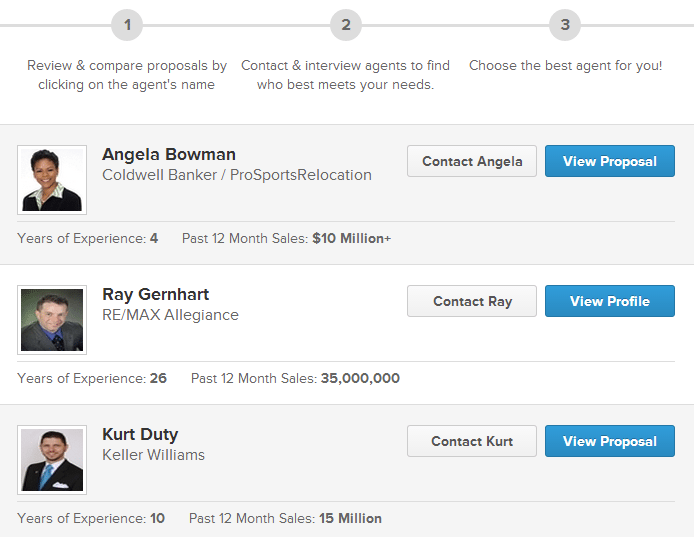Open View Profile for Ray Gernhart
Screen dimensions: 694x537
[x=609, y=301]
